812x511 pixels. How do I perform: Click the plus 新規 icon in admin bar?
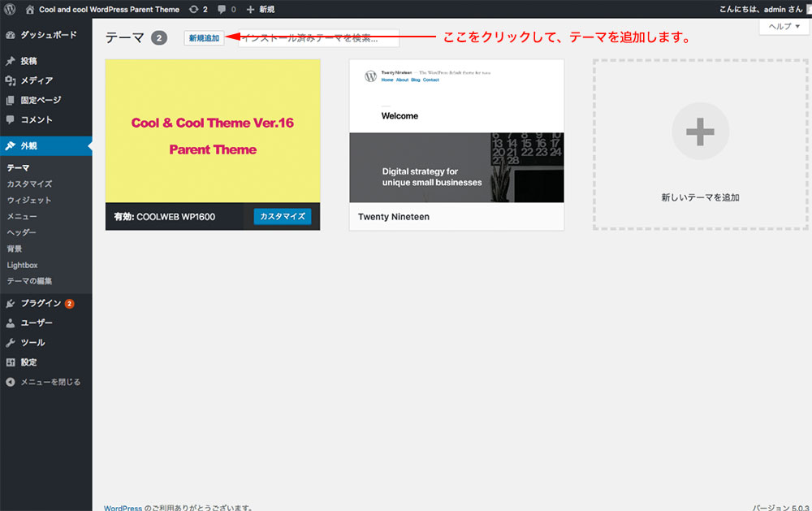(250, 9)
